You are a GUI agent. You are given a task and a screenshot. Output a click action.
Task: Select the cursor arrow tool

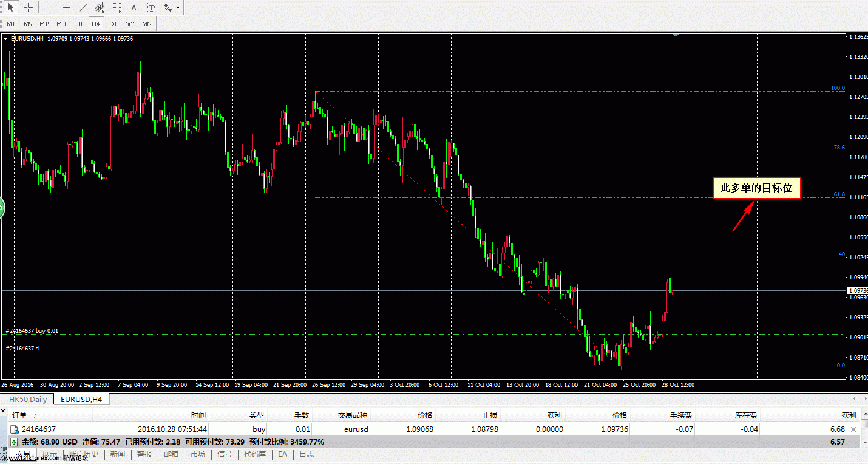11,8
